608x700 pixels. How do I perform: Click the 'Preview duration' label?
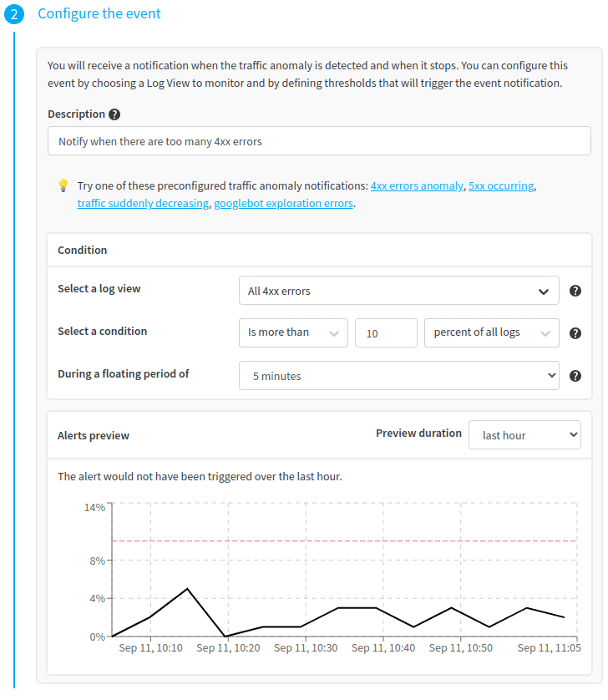click(418, 433)
